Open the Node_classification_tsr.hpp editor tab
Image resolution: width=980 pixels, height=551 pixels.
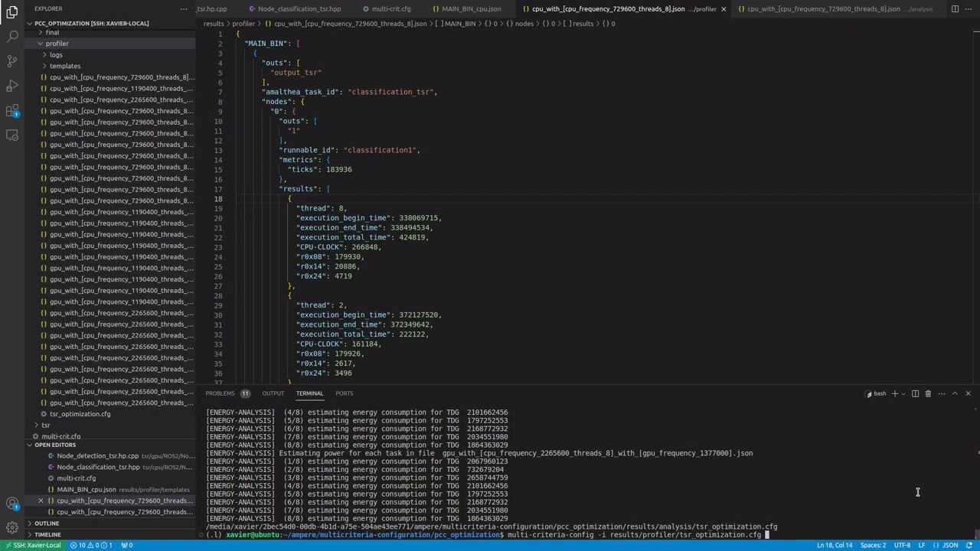(x=294, y=9)
